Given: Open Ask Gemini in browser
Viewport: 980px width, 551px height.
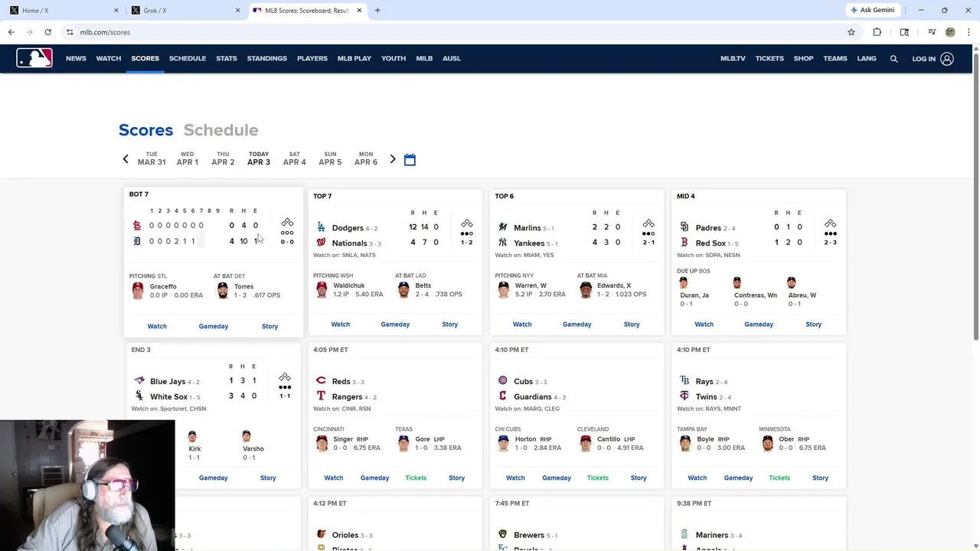Looking at the screenshot, I should pyautogui.click(x=872, y=10).
